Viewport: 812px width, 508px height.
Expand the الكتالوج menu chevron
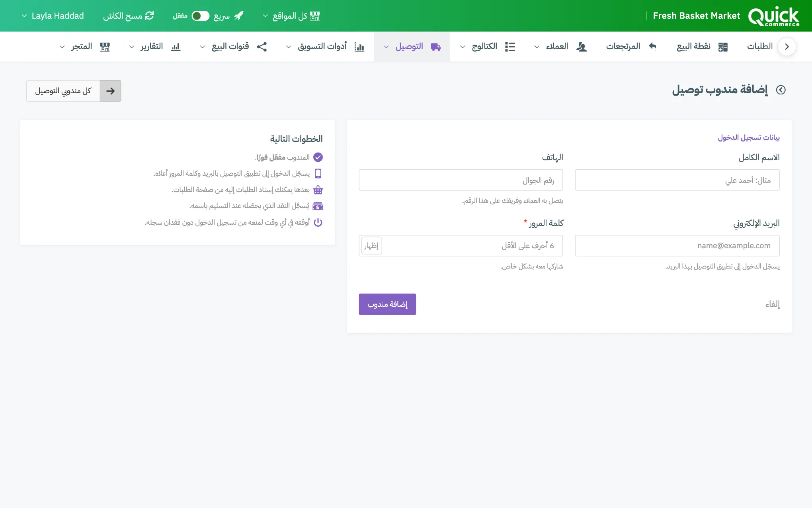(x=463, y=47)
